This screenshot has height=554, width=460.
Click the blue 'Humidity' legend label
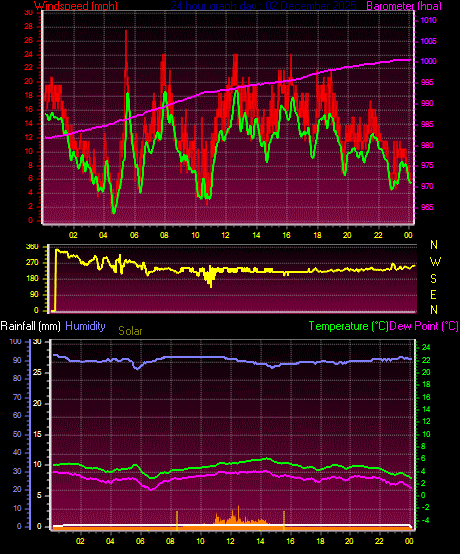(x=85, y=326)
